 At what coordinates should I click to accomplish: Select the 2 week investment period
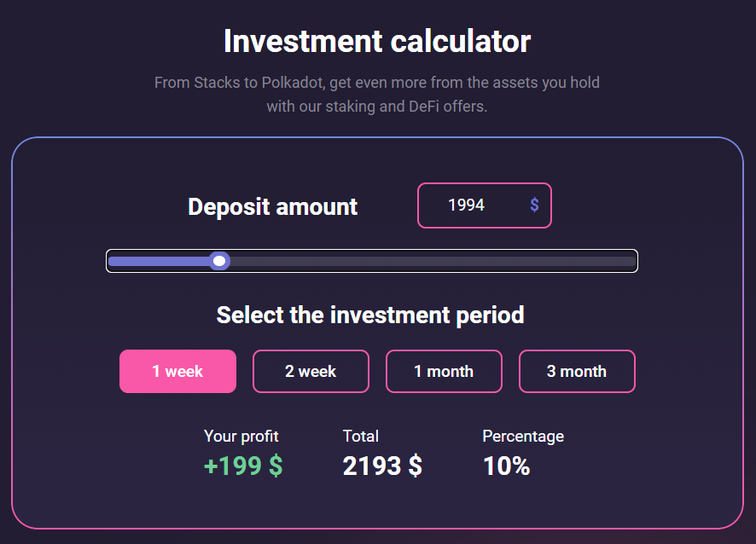click(311, 371)
